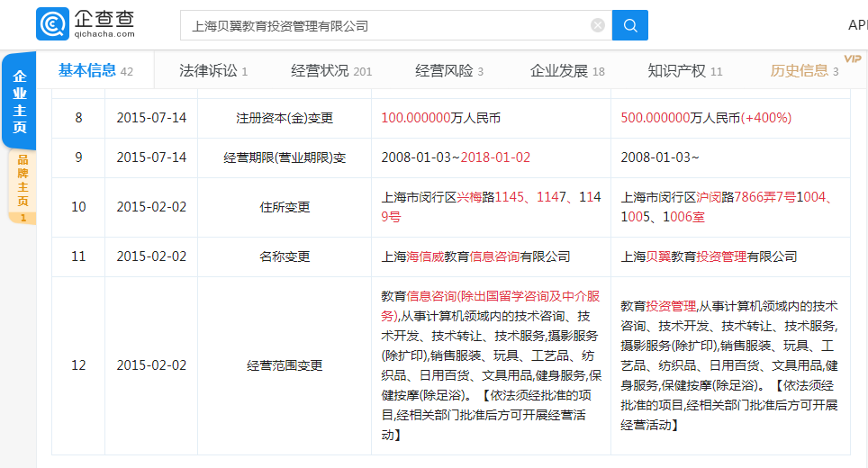Switch to the 经营状况 tab
Screen dimensions: 868x468
pos(331,71)
